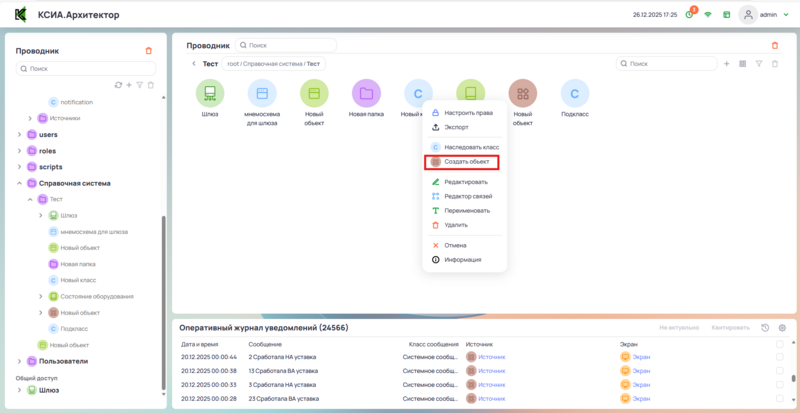800x413 pixels.
Task: Click the journal history icon
Action: click(765, 328)
